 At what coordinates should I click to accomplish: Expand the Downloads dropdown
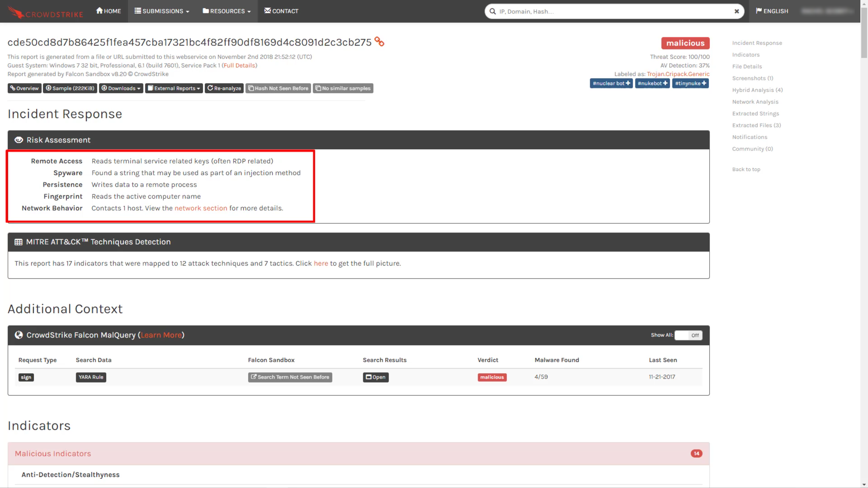[x=121, y=88]
